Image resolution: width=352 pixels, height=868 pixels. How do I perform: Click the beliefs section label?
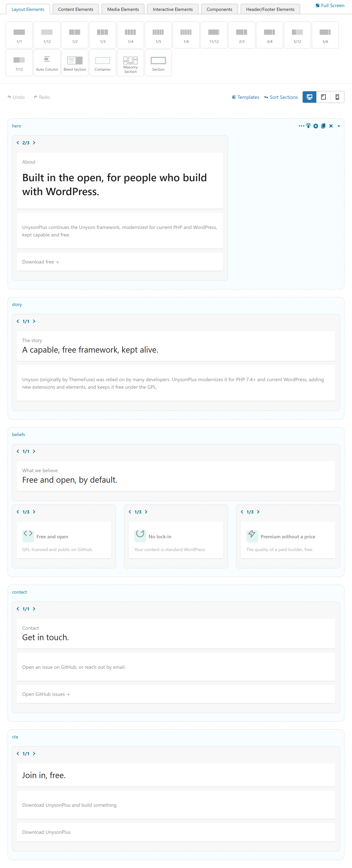point(19,434)
